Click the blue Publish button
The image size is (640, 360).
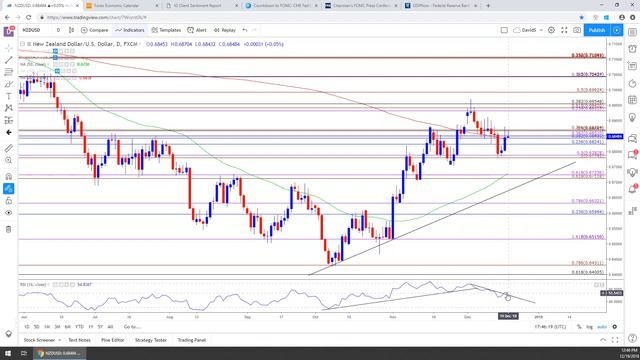tap(597, 30)
